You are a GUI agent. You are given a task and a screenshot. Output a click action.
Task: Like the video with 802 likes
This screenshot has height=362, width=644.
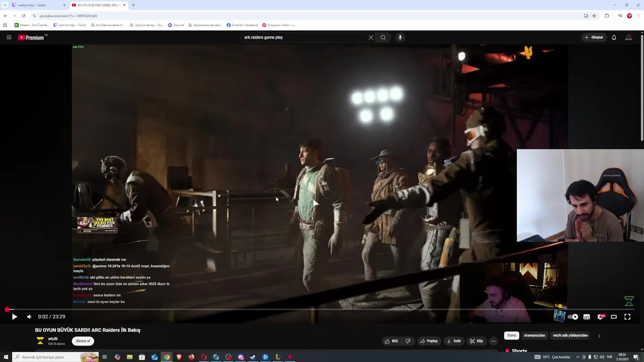click(x=391, y=341)
